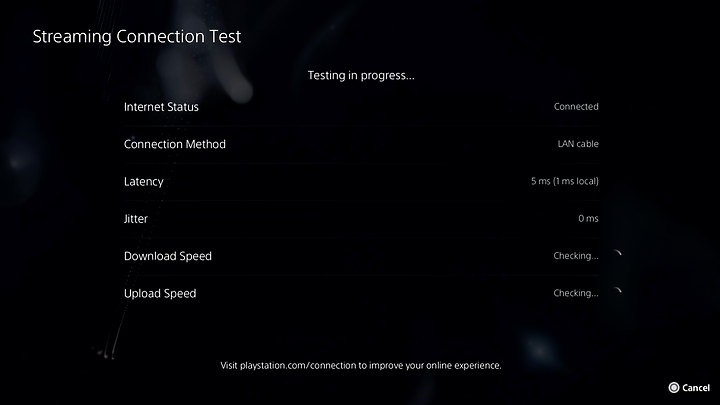This screenshot has width=720, height=405.
Task: Click the circle button icon beside Cancel
Action: click(674, 388)
